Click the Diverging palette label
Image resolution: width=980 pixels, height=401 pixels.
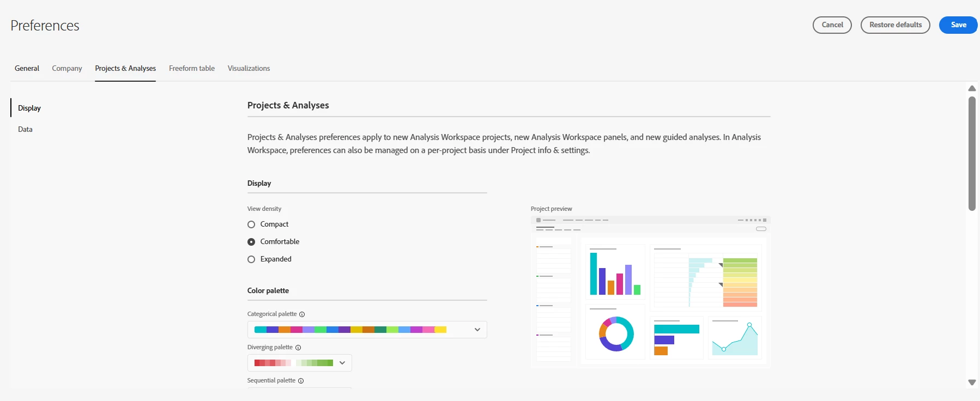pos(270,347)
